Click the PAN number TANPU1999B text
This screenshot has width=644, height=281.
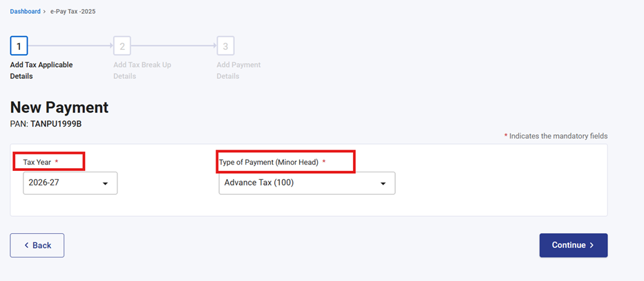56,124
